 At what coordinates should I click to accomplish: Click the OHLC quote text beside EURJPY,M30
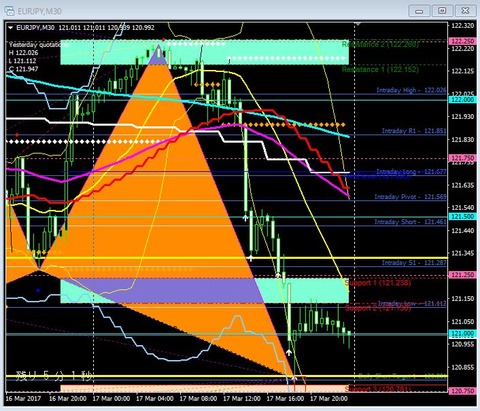[x=106, y=28]
